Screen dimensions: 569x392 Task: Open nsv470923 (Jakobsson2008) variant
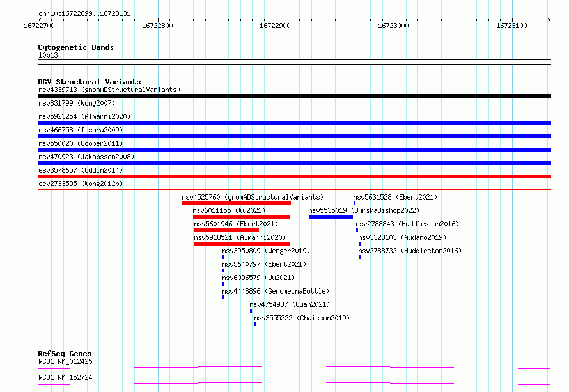(86, 157)
